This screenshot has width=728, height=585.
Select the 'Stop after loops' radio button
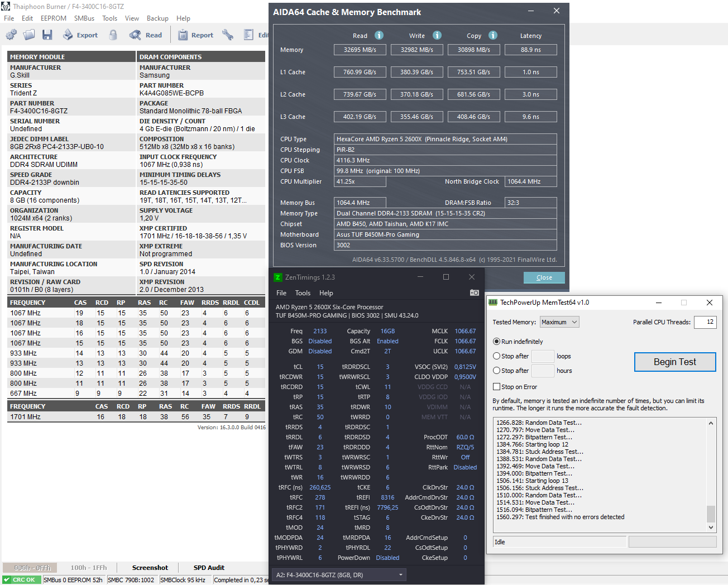(496, 356)
